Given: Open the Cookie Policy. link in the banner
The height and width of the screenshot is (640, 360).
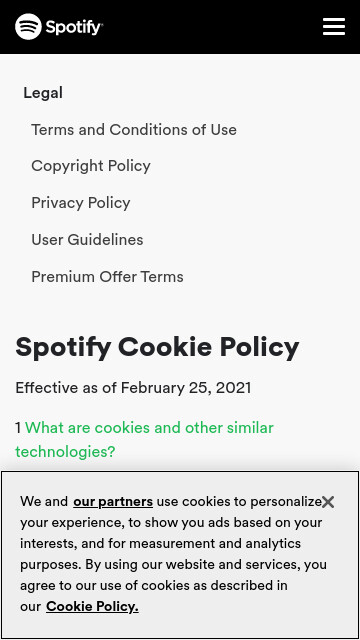Looking at the screenshot, I should 92,607.
